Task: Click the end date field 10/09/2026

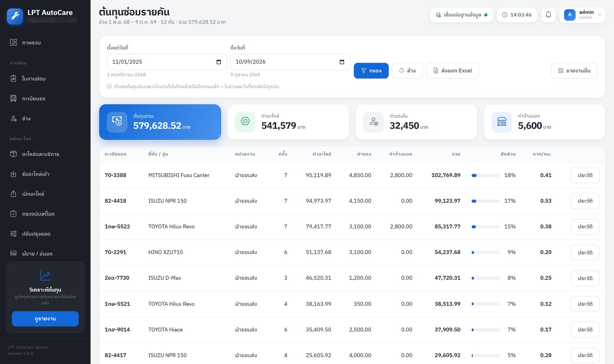Action: 290,62
